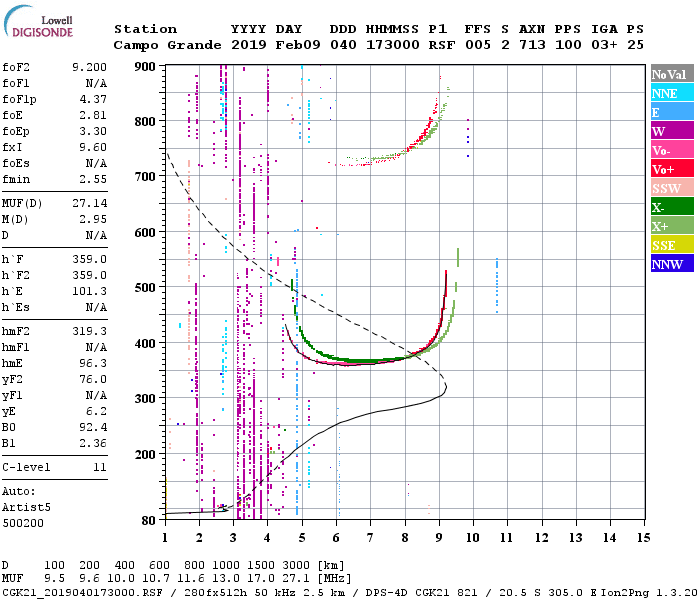The height and width of the screenshot is (600, 700).
Task: Click the Campo Grande station name
Action: pos(167,45)
